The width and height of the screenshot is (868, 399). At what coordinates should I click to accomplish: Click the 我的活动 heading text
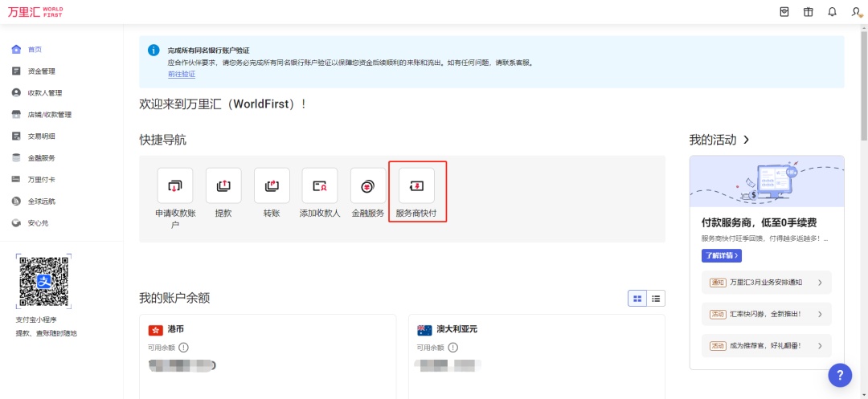tap(712, 140)
